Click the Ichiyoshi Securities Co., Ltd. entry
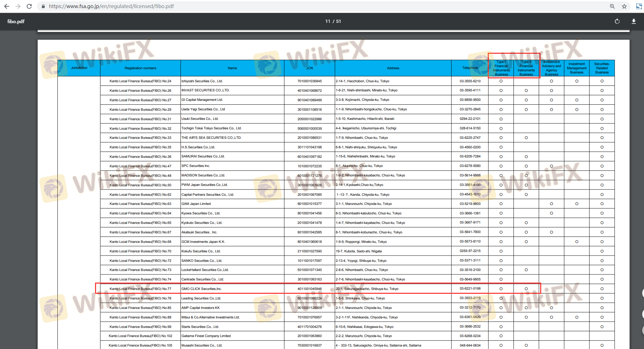The image size is (644, 349). (202, 81)
